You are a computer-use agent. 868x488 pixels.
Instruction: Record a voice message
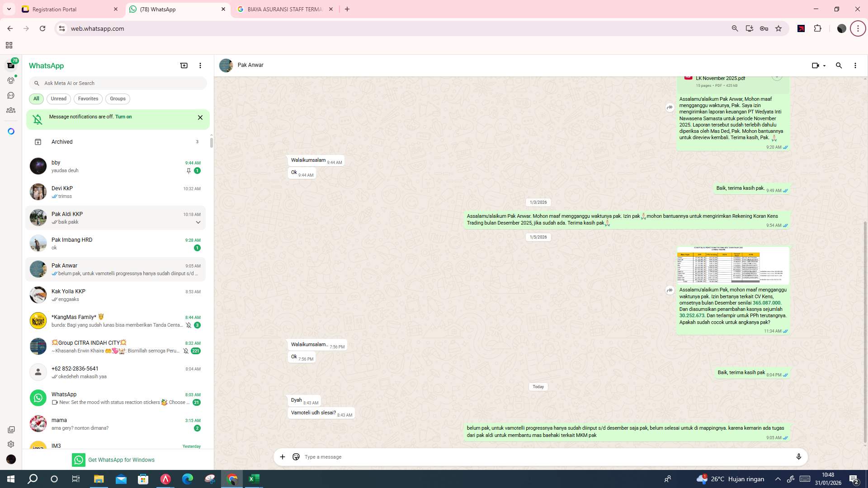pos(799,457)
